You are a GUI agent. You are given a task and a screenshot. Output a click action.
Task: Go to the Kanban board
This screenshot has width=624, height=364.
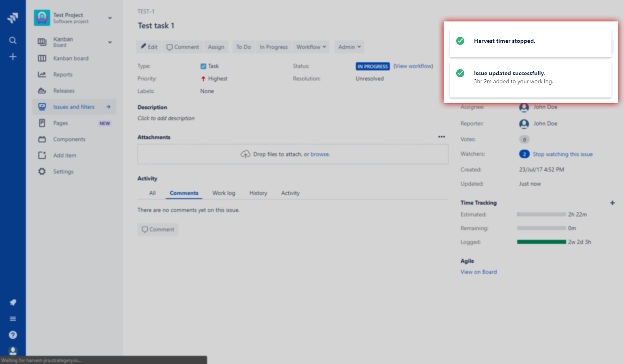pos(71,58)
